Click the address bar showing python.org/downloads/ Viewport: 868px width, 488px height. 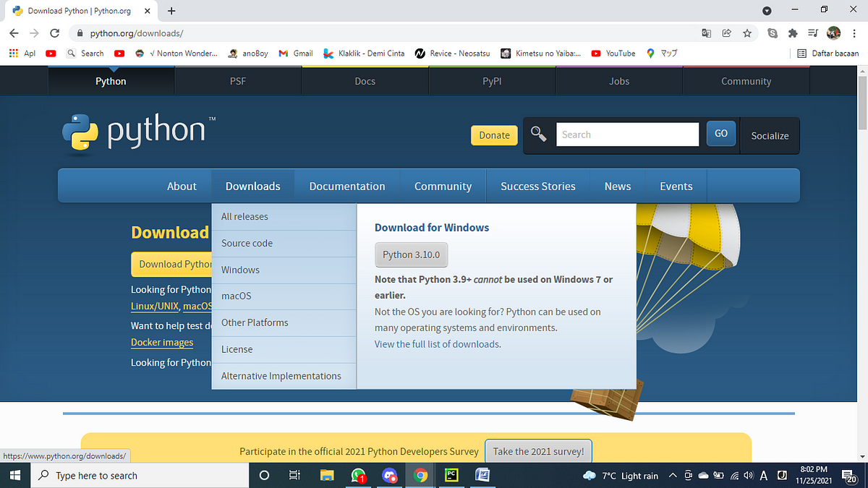[x=383, y=33]
